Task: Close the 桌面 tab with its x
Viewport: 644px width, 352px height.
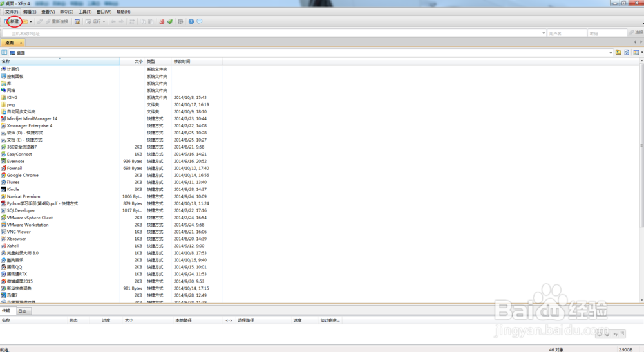Action: [x=21, y=42]
